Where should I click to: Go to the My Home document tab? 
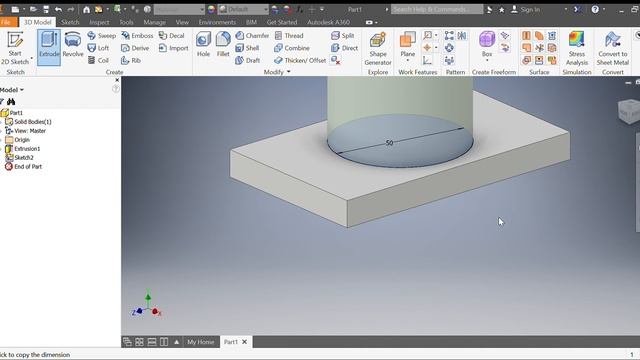(200, 342)
